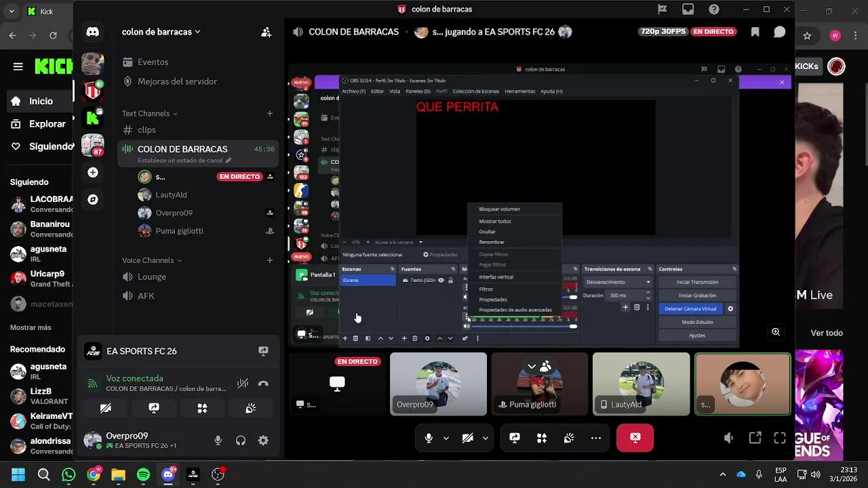Screen dimensions: 868x488
Task: Open activities icon in bottom call bar
Action: (542, 438)
